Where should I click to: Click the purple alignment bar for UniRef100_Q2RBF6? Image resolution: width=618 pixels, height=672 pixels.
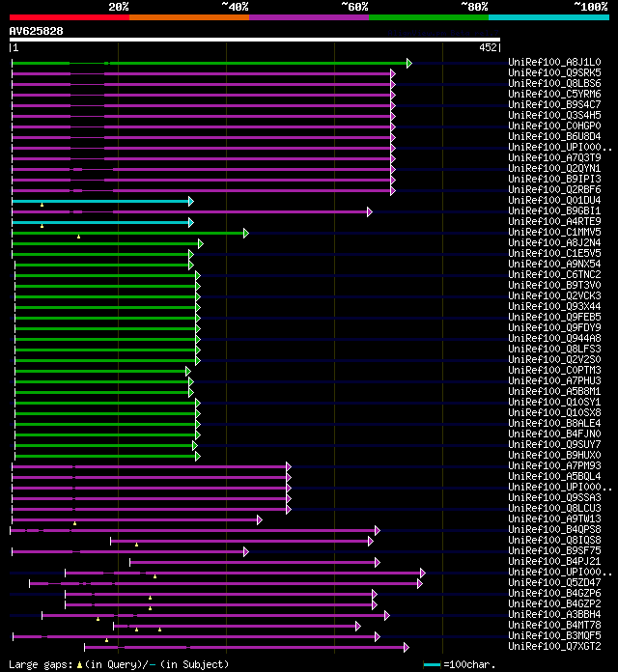click(202, 191)
